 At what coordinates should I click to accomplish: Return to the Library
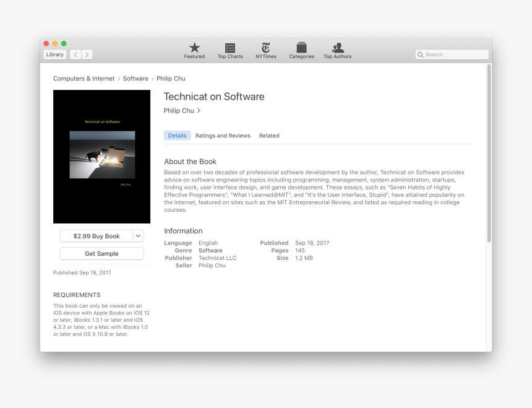54,54
